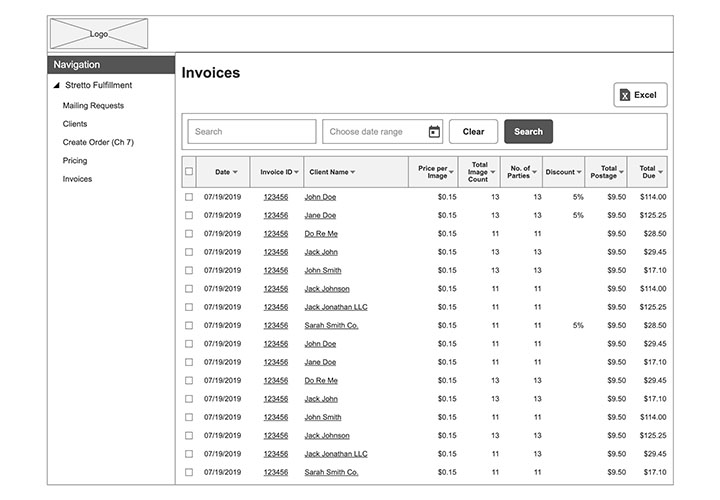Sort by the Total Due column arrow
This screenshot has height=500, width=720.
click(x=661, y=172)
